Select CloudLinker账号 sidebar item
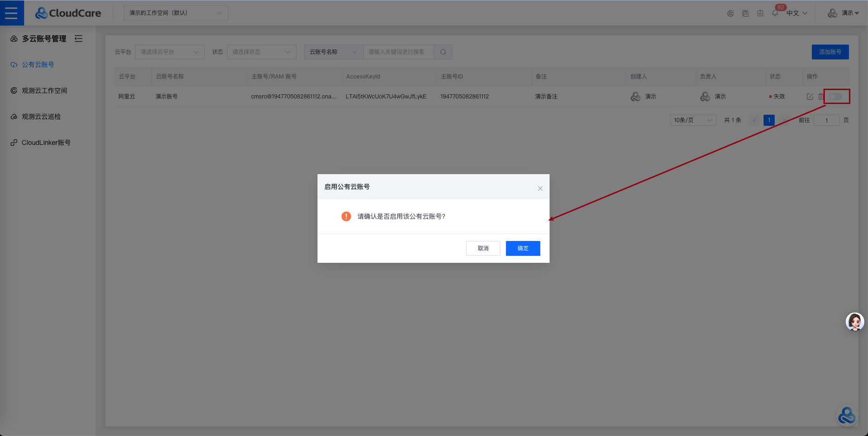 click(46, 143)
